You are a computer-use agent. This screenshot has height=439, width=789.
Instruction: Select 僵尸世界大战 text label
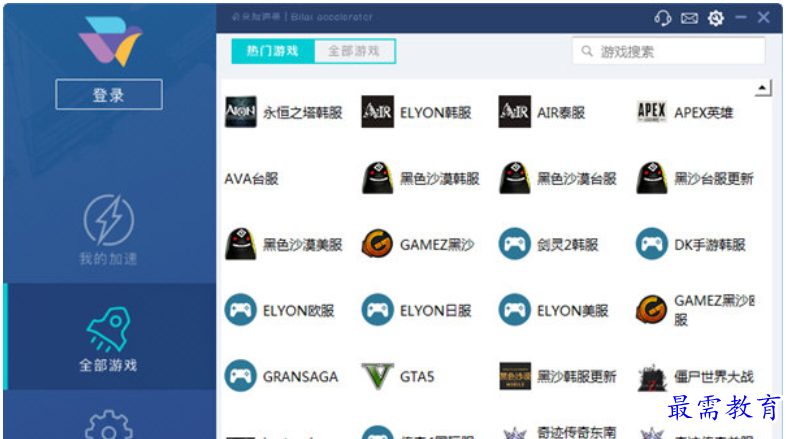coord(714,376)
